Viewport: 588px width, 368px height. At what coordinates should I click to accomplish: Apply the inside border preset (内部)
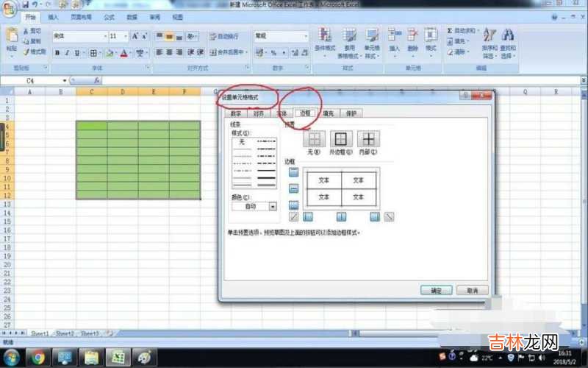368,138
